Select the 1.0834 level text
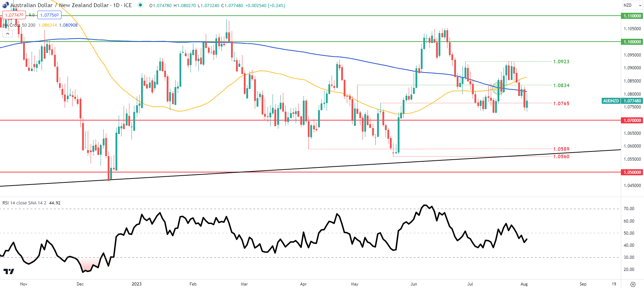This screenshot has width=644, height=288. tap(561, 85)
